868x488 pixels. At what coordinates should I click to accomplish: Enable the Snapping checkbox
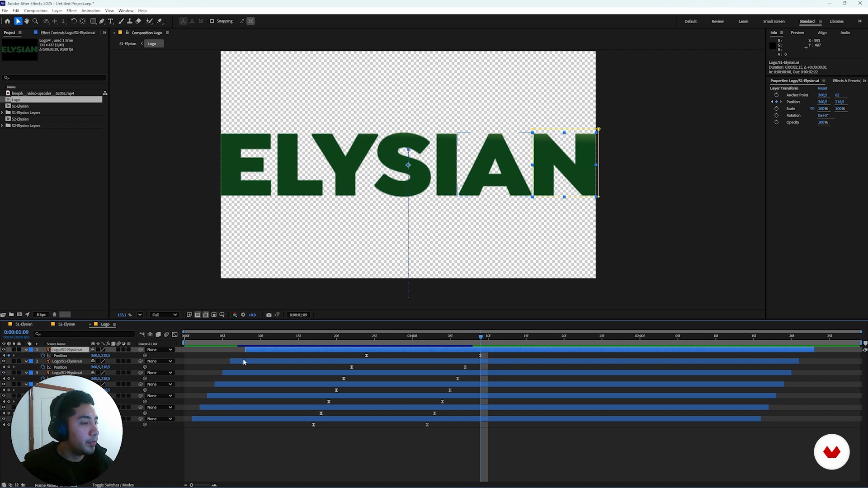click(212, 21)
